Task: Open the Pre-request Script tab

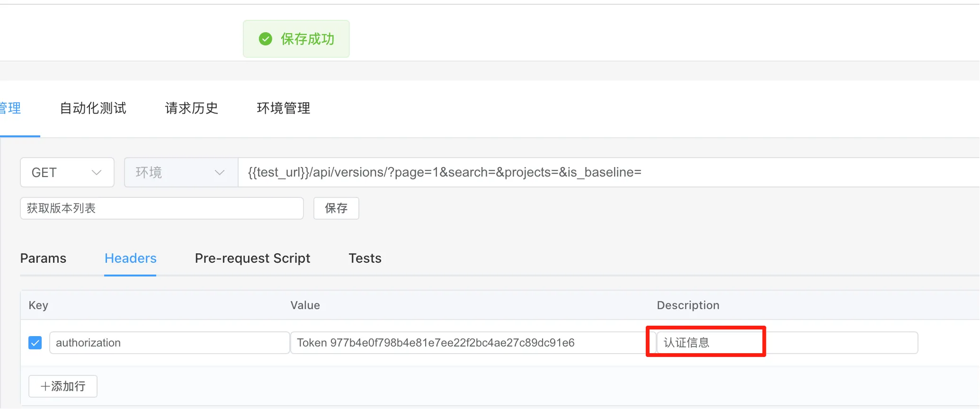Action: (252, 258)
